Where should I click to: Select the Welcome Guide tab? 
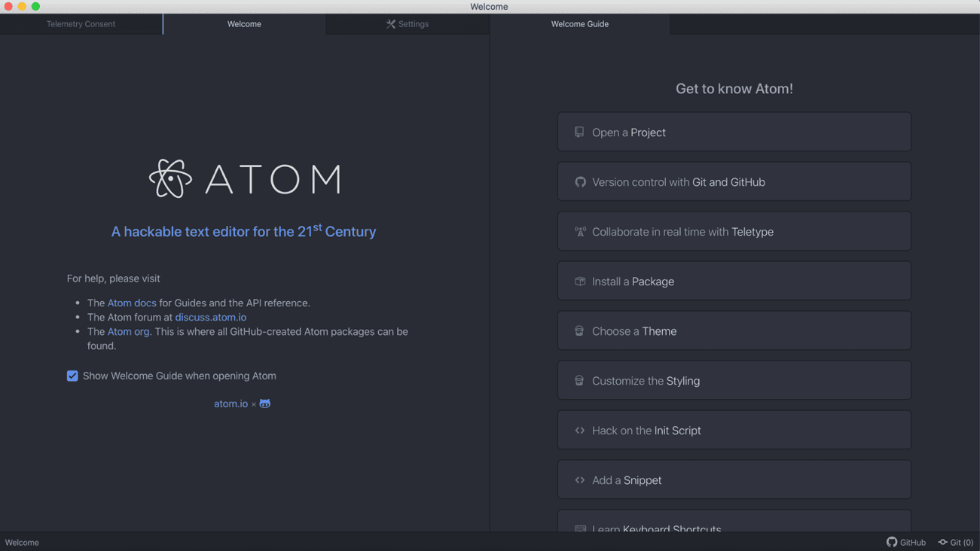coord(580,24)
